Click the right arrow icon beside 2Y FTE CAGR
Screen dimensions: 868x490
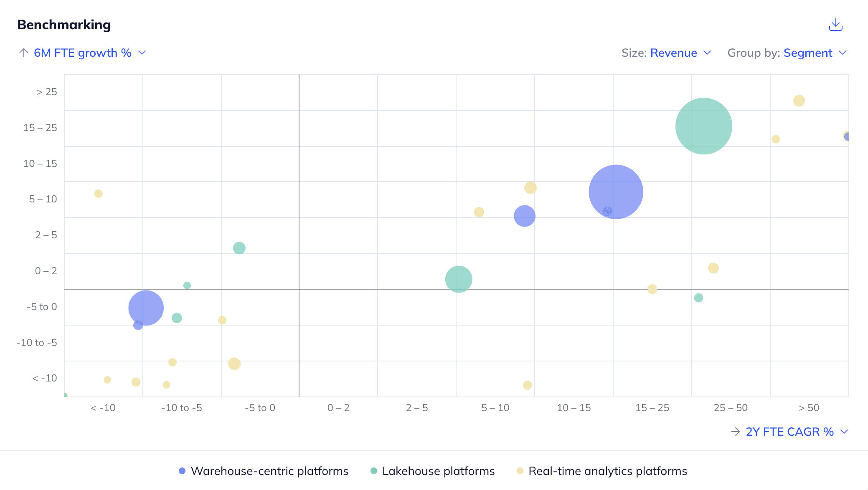[x=736, y=432]
